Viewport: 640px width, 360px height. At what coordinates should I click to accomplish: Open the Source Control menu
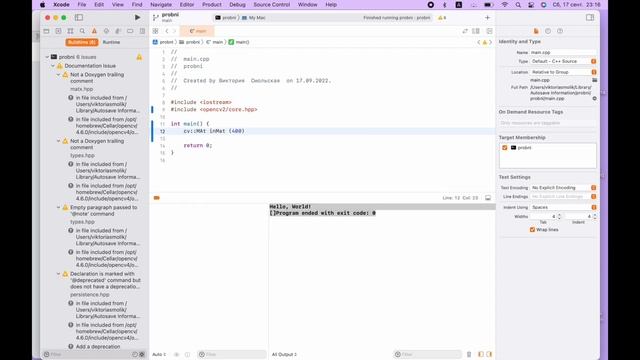(x=271, y=4)
